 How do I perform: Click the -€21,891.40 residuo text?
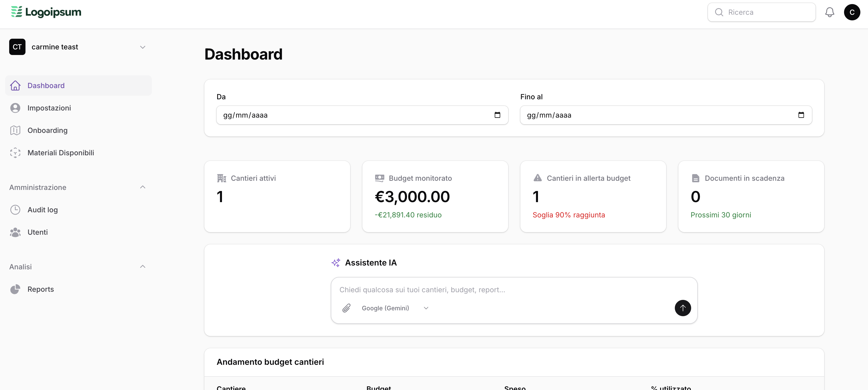pos(408,215)
